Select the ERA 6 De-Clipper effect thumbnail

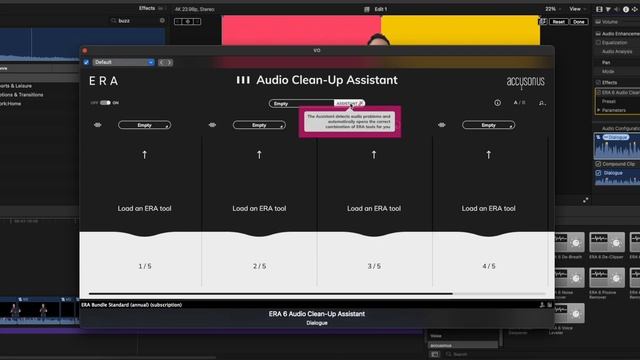tap(607, 242)
